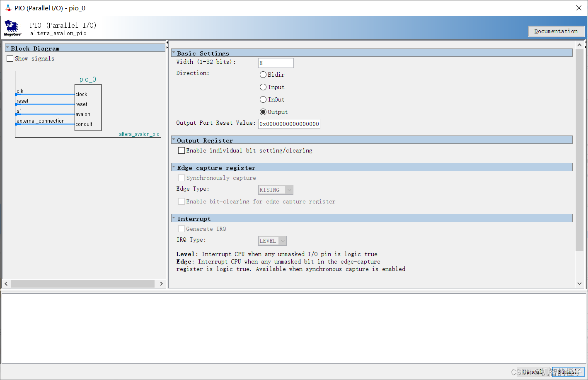
Task: Click the block diagram left scroll arrow
Action: (6, 284)
